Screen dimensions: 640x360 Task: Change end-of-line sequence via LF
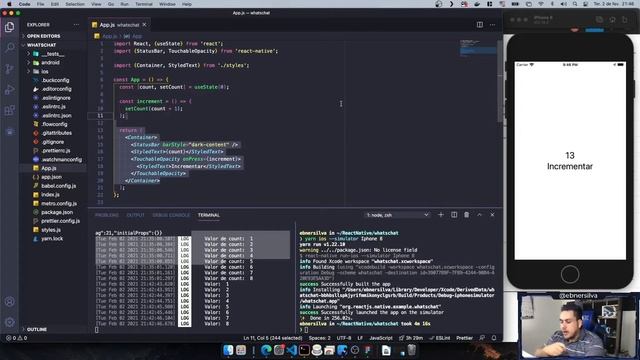(360, 338)
